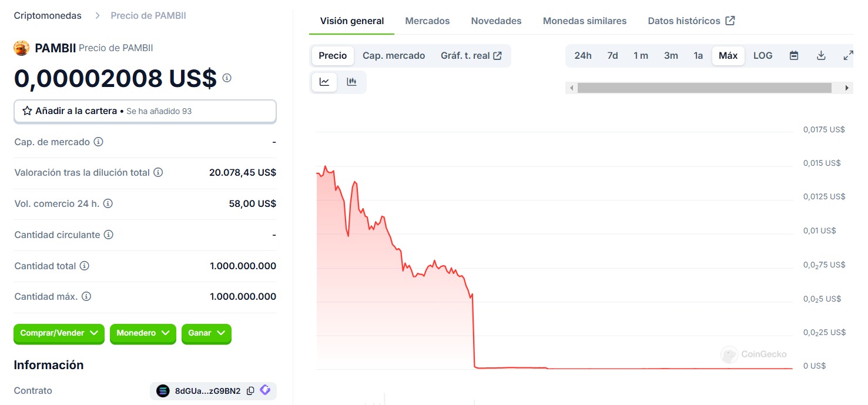
Task: Open the calendar date range icon
Action: (794, 56)
